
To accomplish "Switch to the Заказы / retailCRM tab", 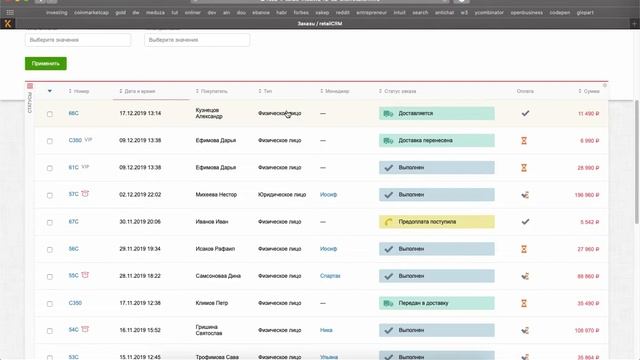I will [320, 24].
